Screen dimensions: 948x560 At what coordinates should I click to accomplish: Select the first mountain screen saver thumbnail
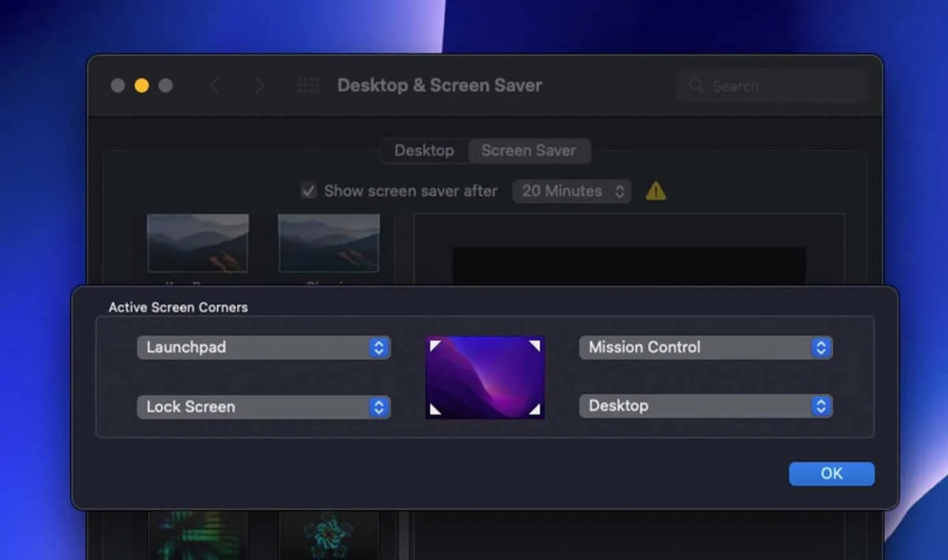197,243
